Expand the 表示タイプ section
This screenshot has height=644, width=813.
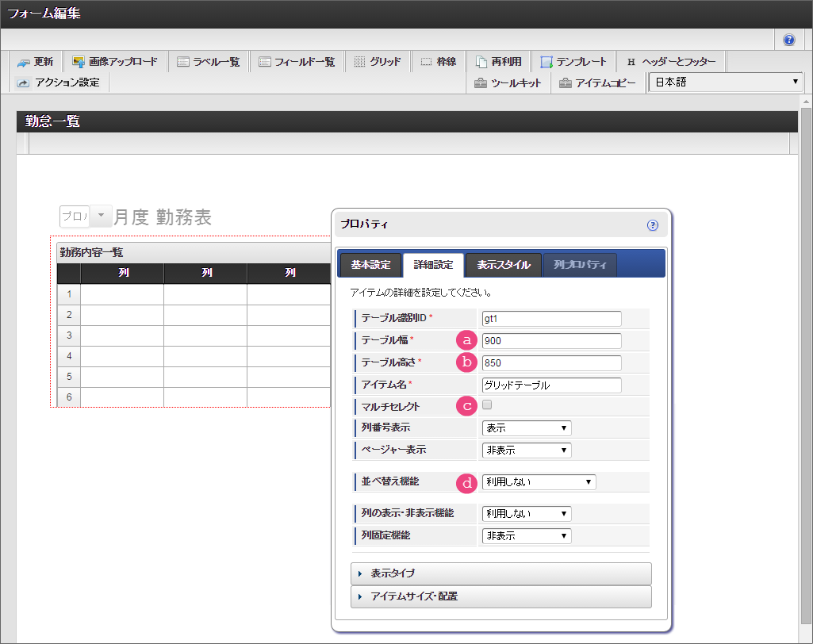500,573
